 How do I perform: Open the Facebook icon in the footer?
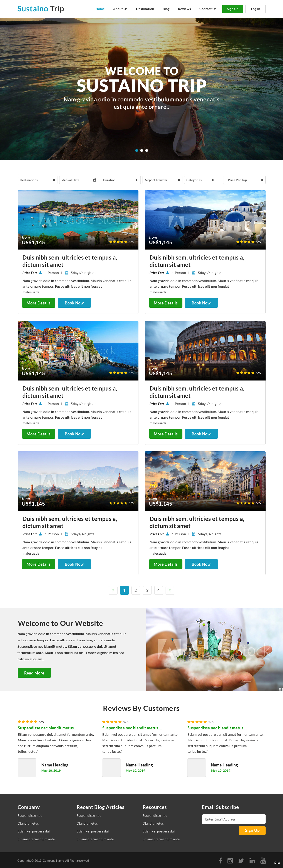pos(220,861)
